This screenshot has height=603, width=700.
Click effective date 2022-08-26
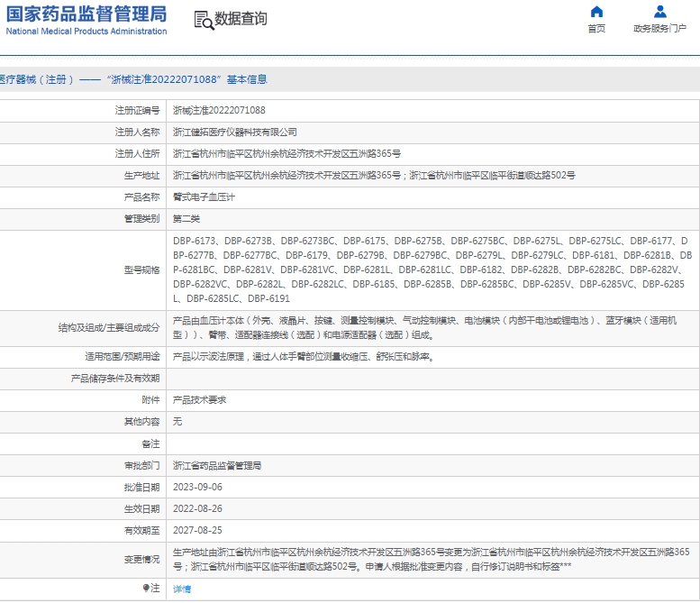pyautogui.click(x=197, y=508)
